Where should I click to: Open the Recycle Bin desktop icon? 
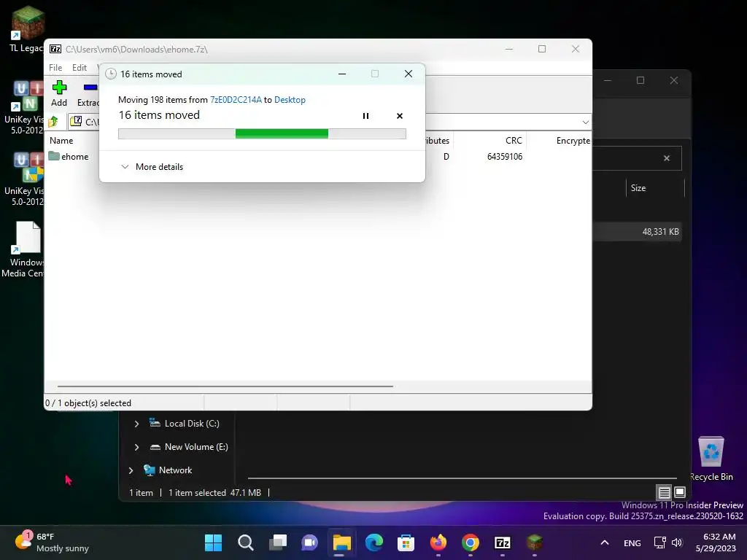[x=711, y=459]
